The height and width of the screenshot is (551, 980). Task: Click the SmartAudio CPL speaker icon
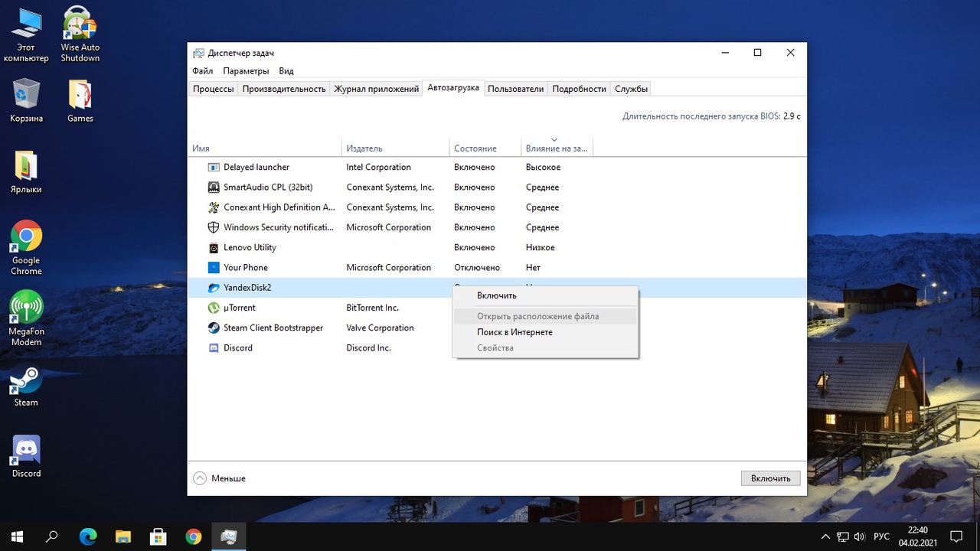point(214,187)
